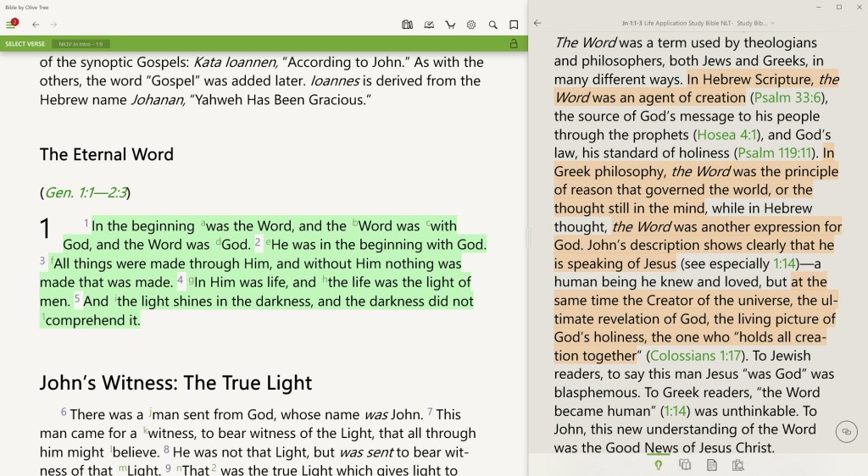Toggle the lock icon on green bar
Viewport: 868px width, 476px height.
514,44
